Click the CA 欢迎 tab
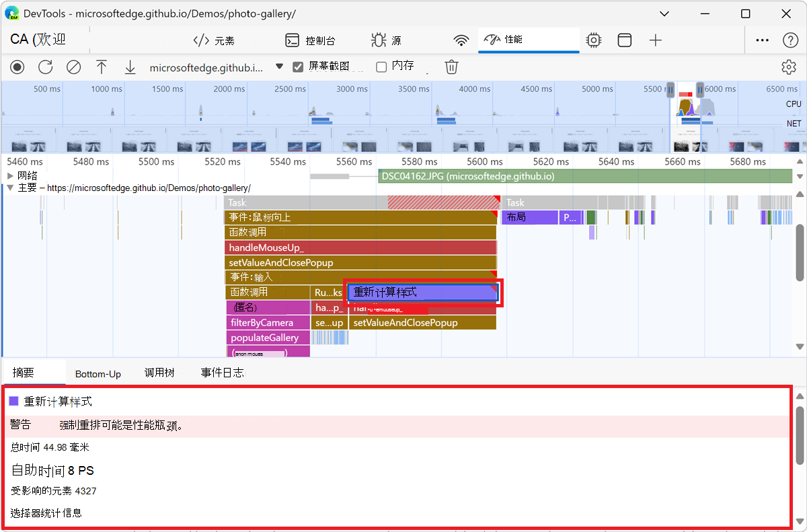 coord(38,40)
